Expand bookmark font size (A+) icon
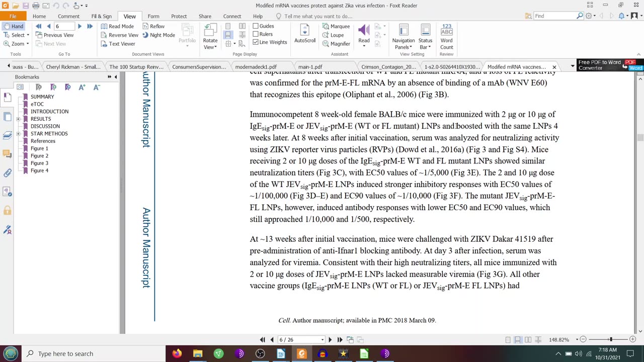This screenshot has width=644, height=362. coord(82,87)
